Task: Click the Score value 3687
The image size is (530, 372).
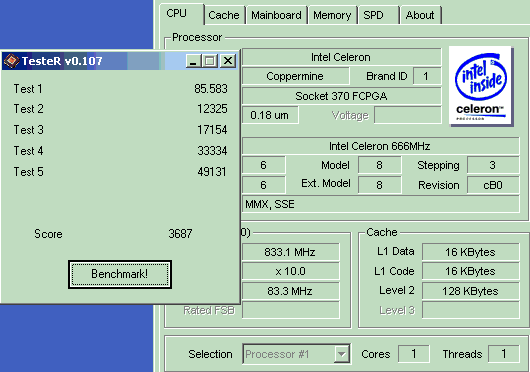Action: [180, 233]
